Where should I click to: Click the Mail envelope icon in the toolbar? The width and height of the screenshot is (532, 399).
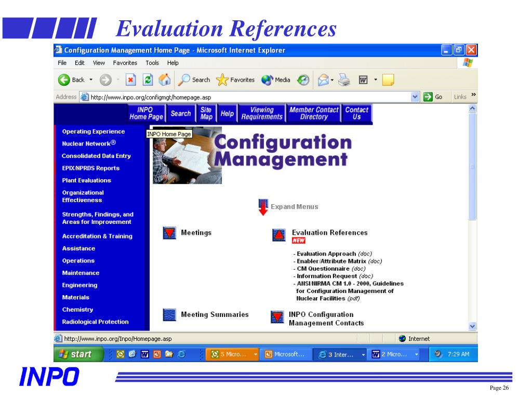(x=323, y=80)
